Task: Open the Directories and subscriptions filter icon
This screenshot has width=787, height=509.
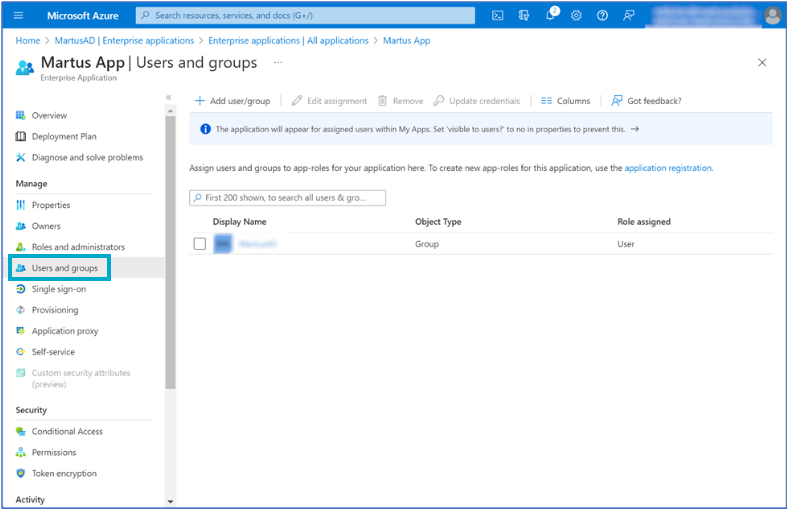Action: 523,16
